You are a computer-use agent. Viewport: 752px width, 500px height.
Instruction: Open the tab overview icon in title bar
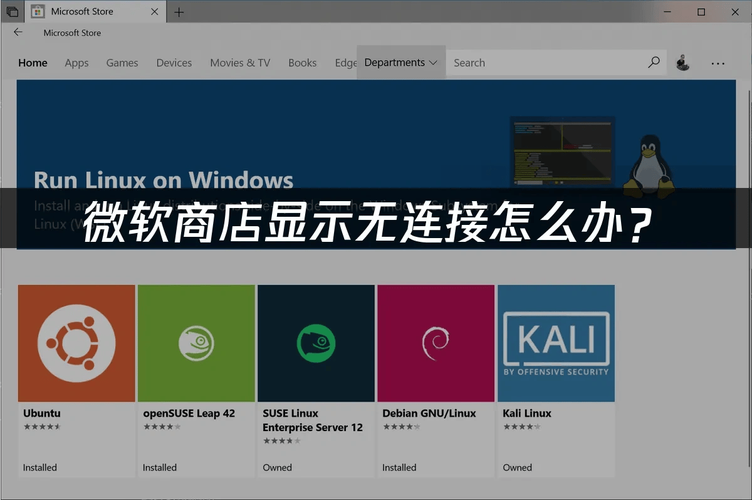pyautogui.click(x=12, y=12)
